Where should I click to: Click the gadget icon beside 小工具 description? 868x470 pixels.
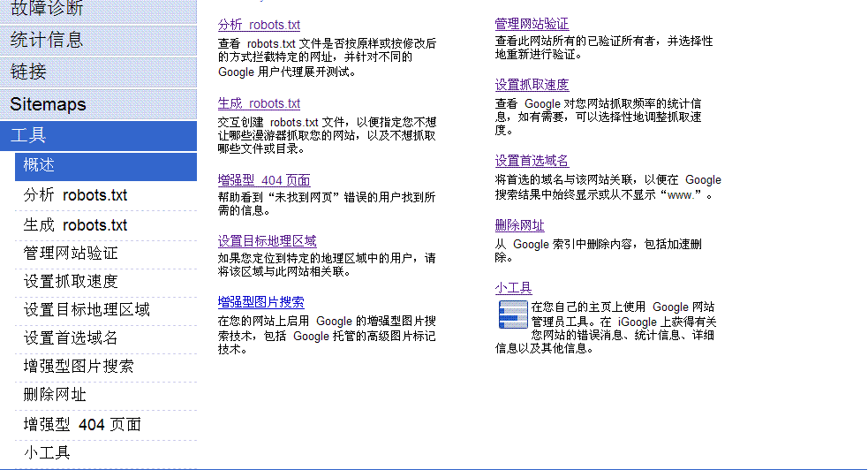[513, 315]
